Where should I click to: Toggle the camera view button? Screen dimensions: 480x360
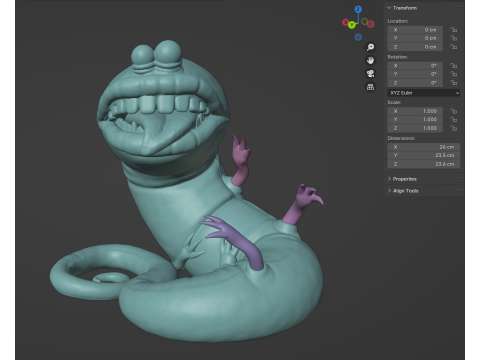370,73
